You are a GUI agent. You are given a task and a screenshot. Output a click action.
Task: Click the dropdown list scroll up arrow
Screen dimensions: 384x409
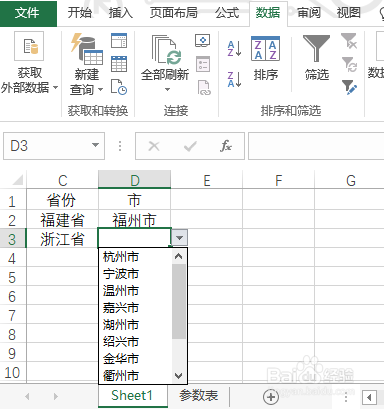pos(179,256)
